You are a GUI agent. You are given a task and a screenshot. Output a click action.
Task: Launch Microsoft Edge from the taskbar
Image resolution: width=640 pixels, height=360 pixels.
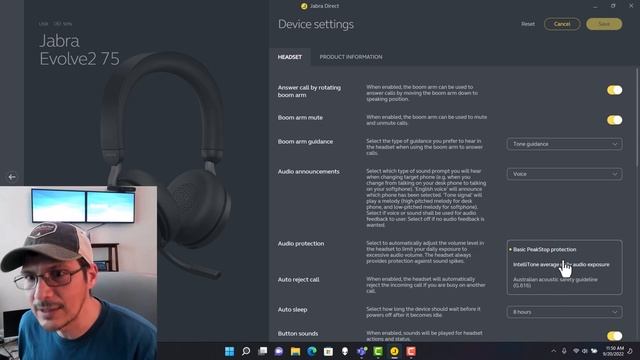(312, 351)
